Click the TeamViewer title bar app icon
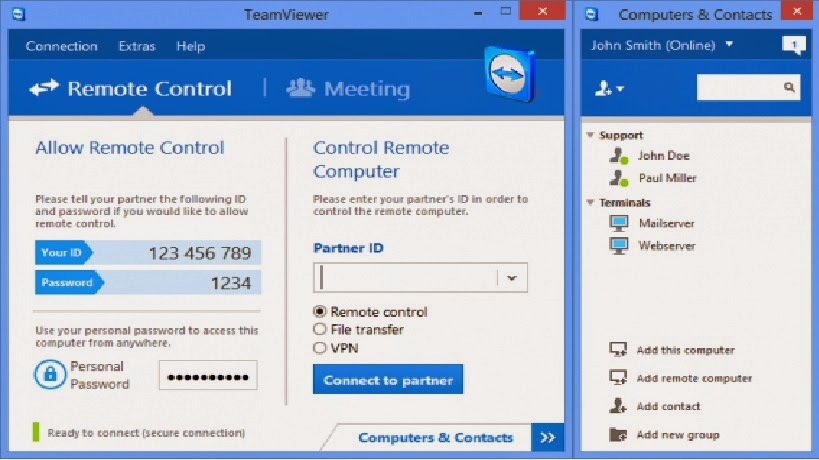This screenshot has width=819, height=460. click(x=19, y=14)
